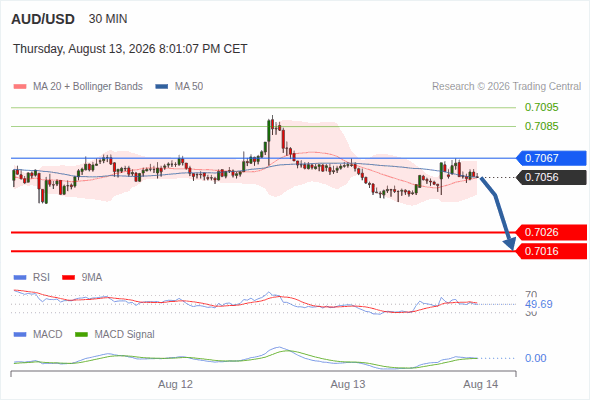The height and width of the screenshot is (400, 590).
Task: Click the MA 50 blue legend swatch
Action: click(162, 87)
